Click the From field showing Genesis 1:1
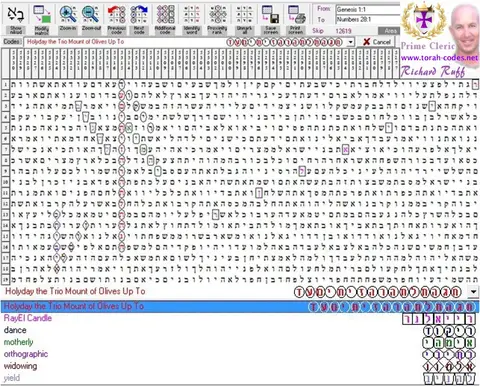 click(x=368, y=9)
